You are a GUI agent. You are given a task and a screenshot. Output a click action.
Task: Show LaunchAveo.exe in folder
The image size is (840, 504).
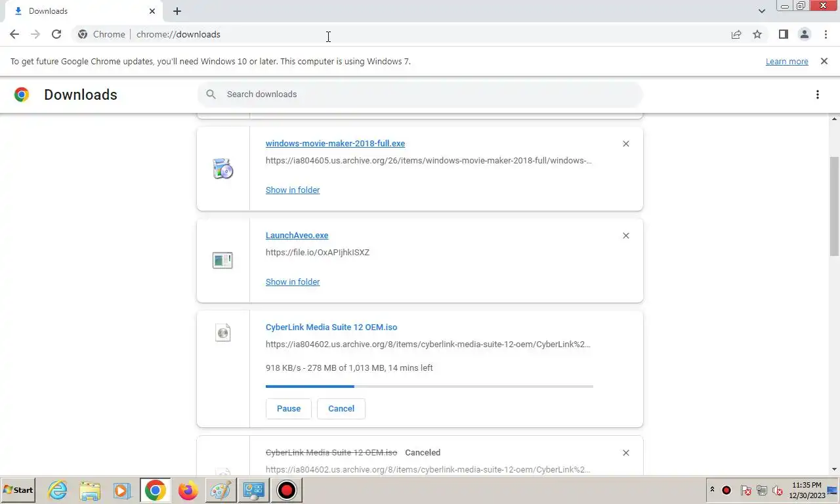[293, 282]
